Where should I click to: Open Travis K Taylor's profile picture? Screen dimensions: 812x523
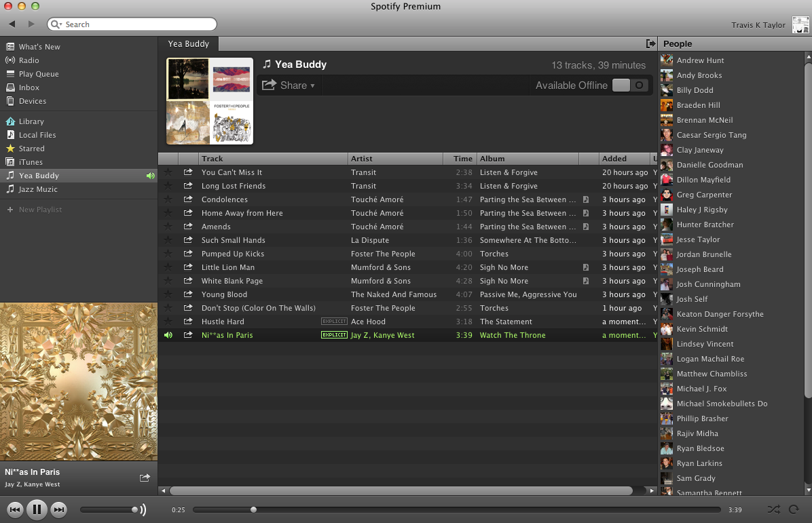click(800, 24)
